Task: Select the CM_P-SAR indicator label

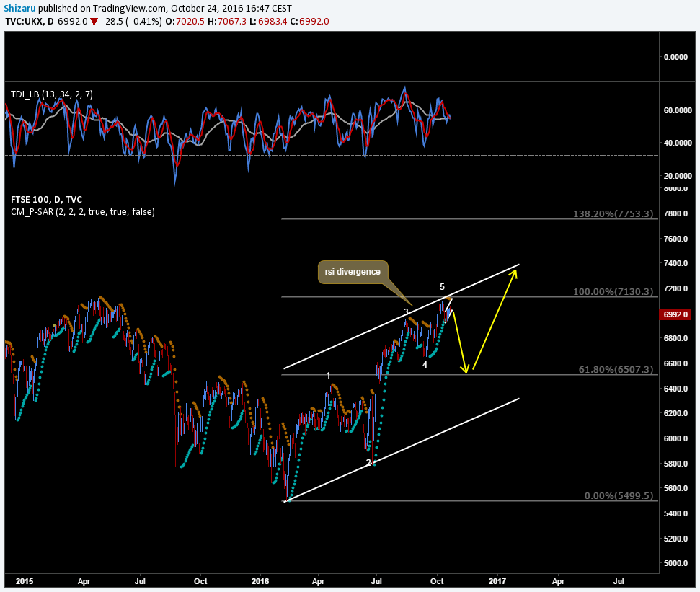Action: (83, 211)
